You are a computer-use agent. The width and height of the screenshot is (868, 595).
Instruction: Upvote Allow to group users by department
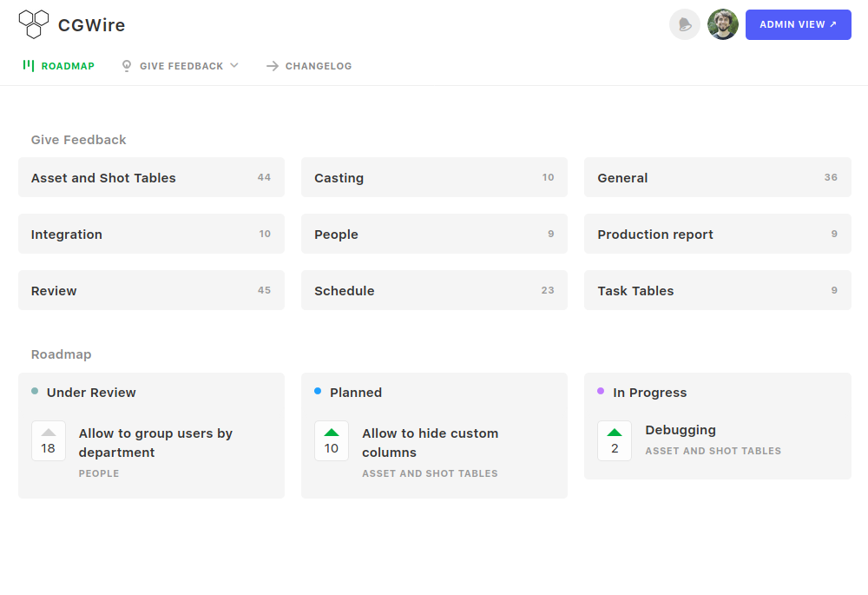49,440
